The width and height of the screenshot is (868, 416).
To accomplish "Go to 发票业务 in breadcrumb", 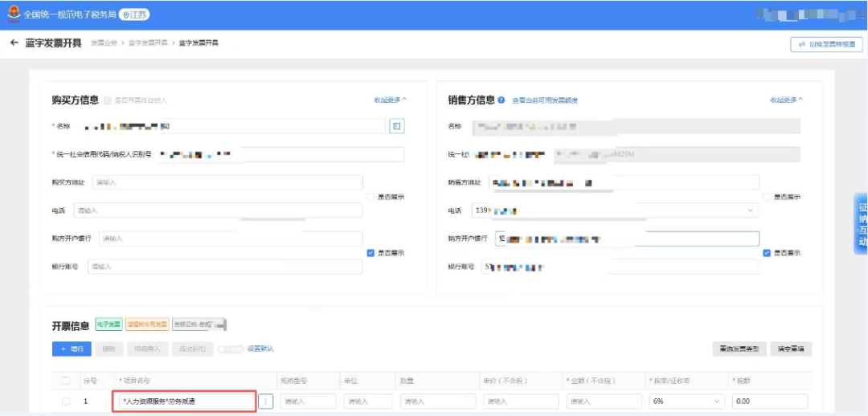I will [104, 43].
